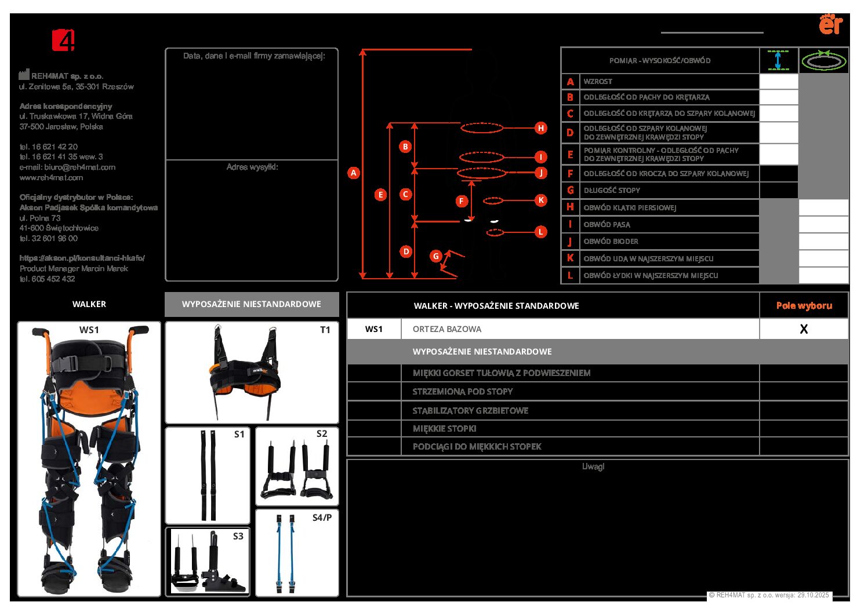Check selection box for MIĘKKIE STOPKI
The height and width of the screenshot is (613, 868).
804,429
